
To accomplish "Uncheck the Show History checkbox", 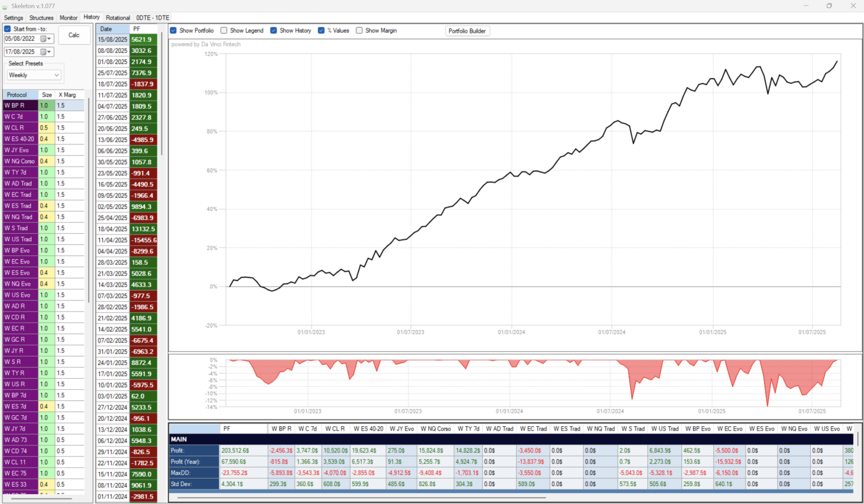I will 274,30.
